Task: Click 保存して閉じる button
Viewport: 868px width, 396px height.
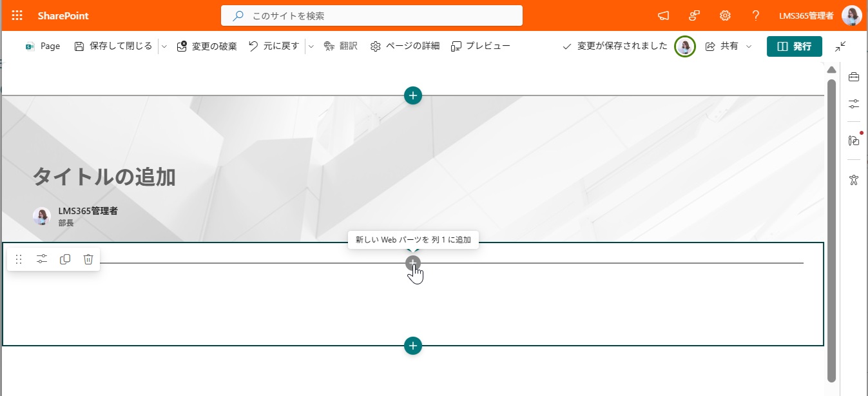Action: (113, 46)
